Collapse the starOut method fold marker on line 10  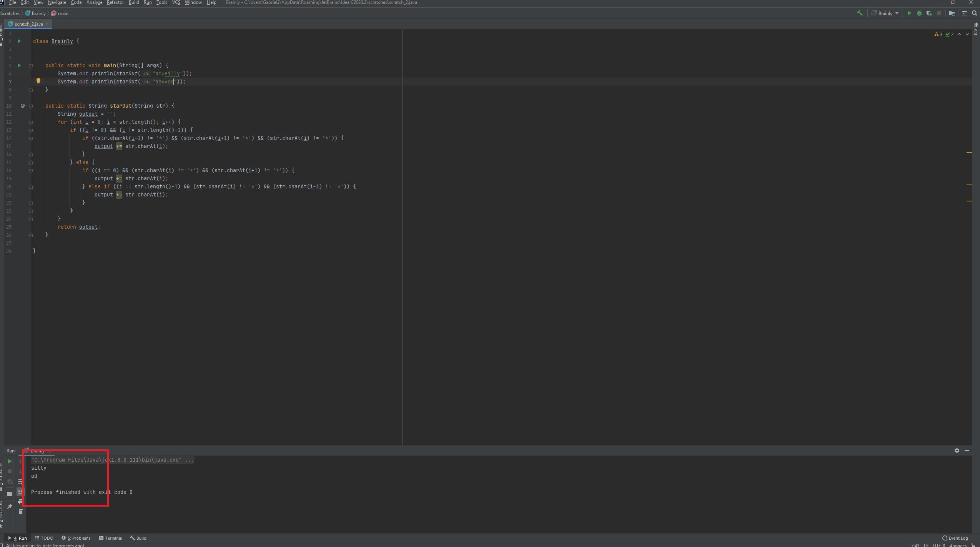coord(31,106)
